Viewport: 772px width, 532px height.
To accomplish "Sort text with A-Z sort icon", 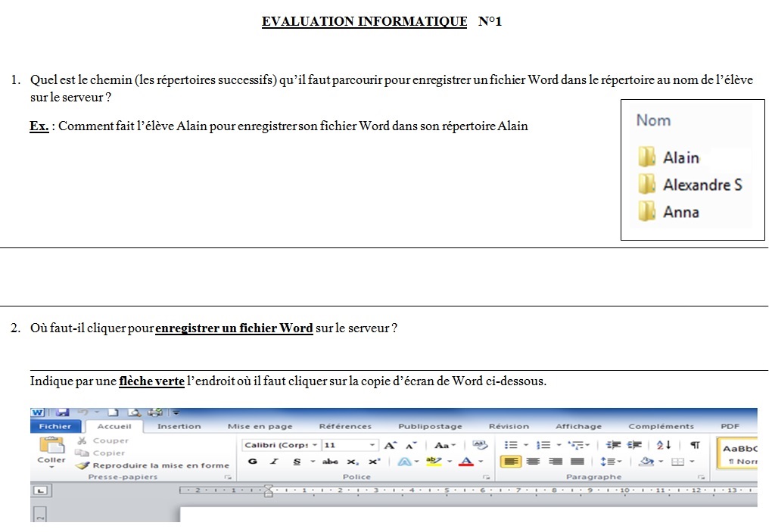I will (x=664, y=445).
